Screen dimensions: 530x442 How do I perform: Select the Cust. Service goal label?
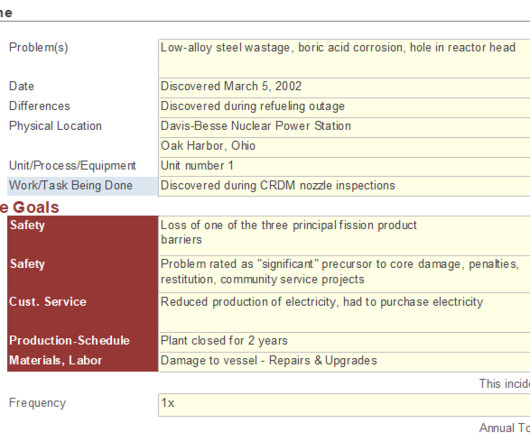click(x=82, y=313)
